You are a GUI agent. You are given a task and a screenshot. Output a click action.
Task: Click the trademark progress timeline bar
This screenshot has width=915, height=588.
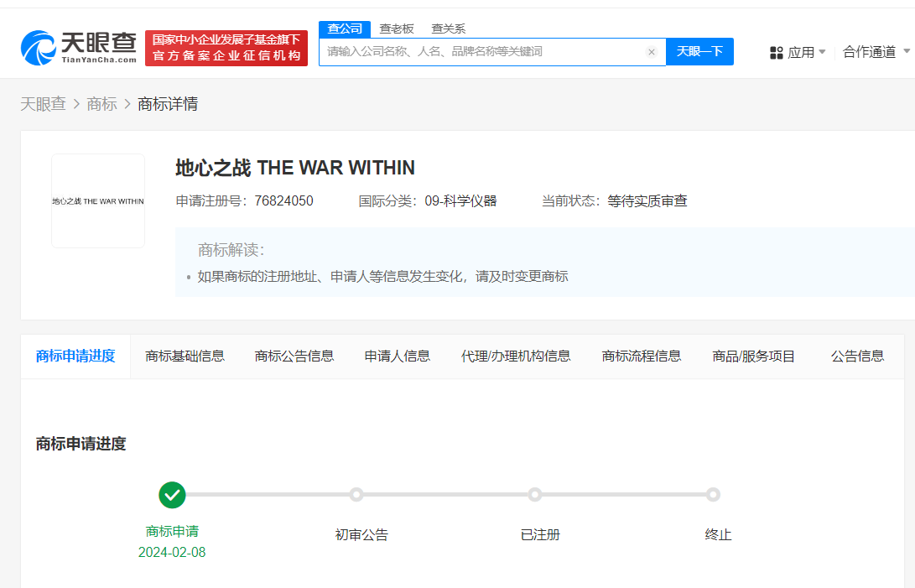443,495
